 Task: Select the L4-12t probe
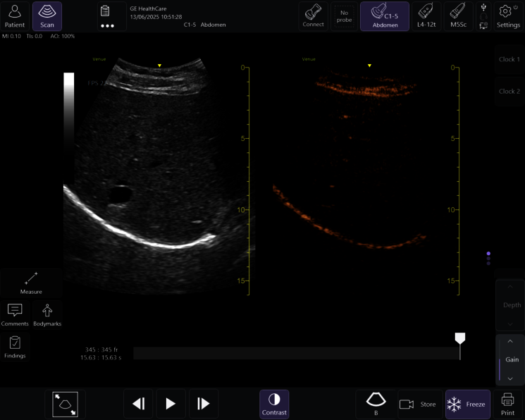[x=426, y=16]
